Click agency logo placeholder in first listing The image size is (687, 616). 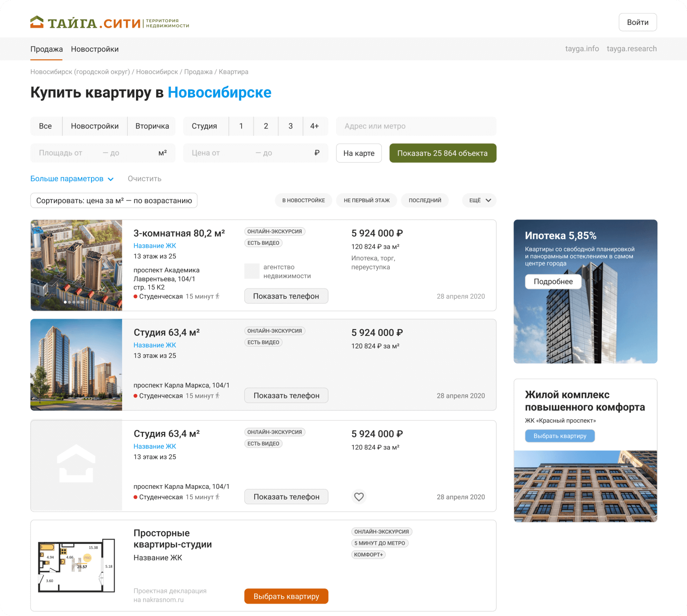point(252,271)
